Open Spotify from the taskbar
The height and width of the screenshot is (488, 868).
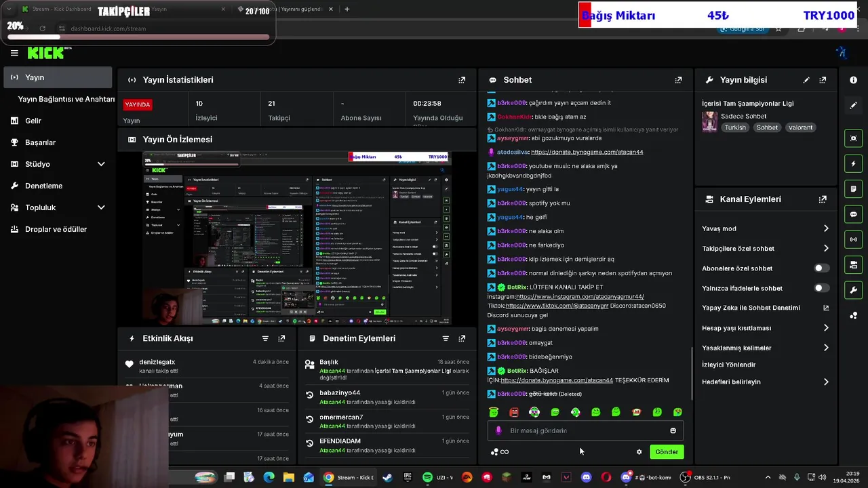click(x=427, y=477)
